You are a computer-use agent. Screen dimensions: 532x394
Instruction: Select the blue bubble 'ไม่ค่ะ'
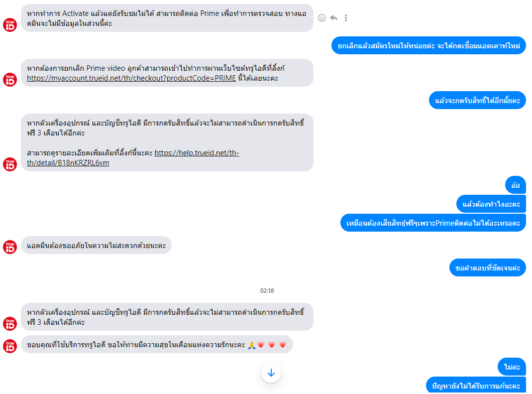coord(512,367)
